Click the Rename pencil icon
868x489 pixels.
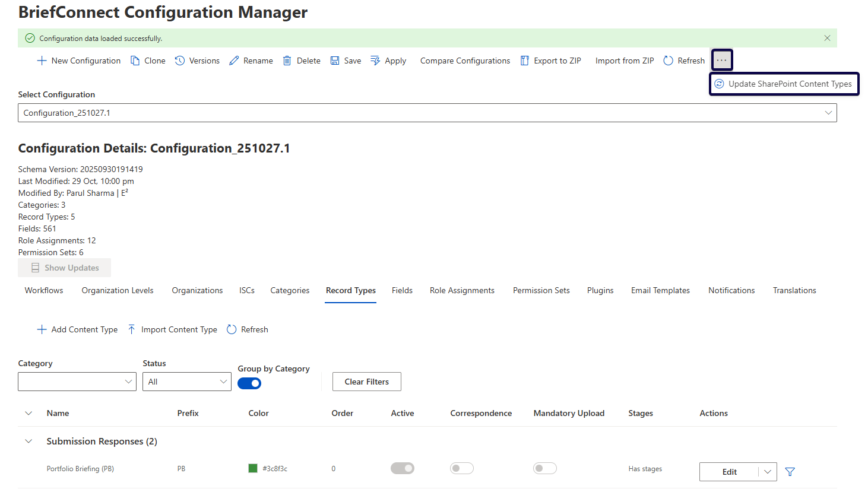(x=234, y=61)
